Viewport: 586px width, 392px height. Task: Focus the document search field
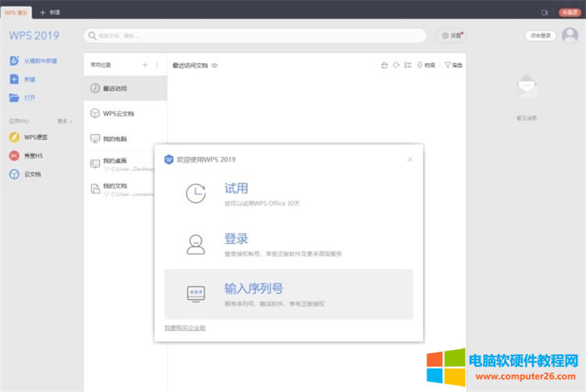click(255, 36)
